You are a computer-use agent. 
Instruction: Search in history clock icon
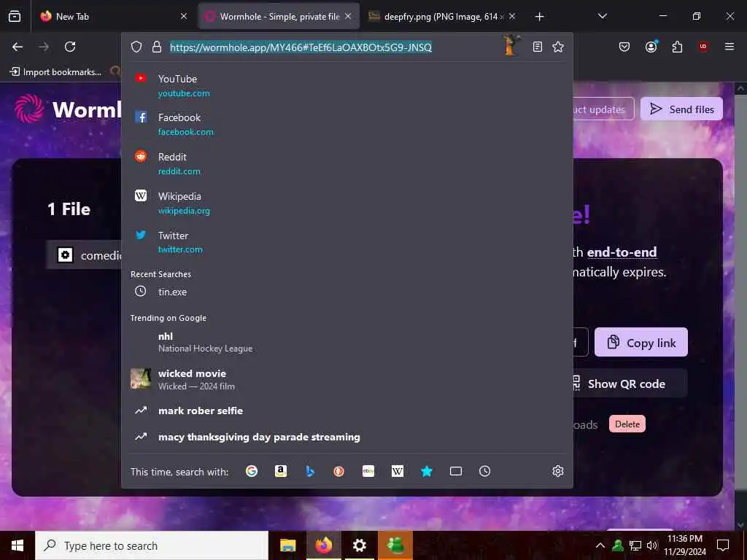pos(484,471)
